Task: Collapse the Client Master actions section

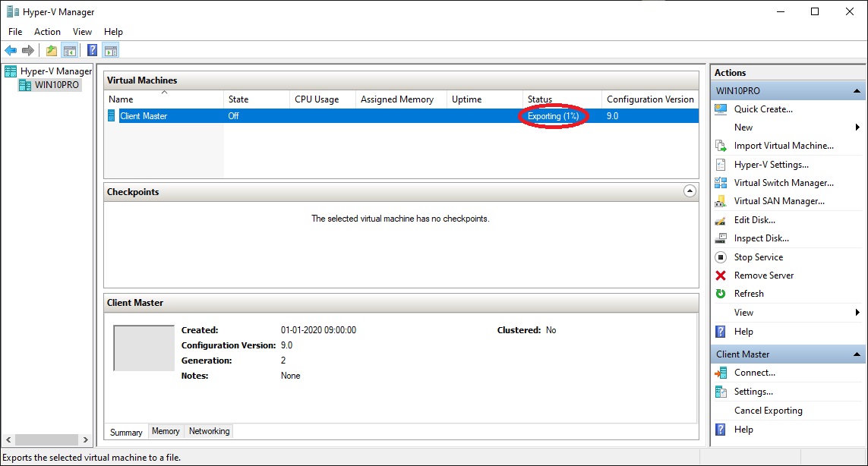Action: coord(857,354)
